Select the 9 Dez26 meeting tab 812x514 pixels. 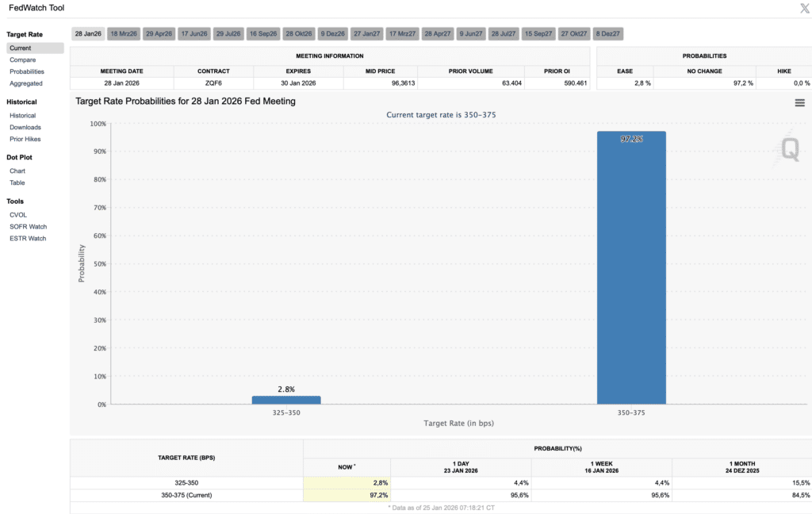(x=332, y=33)
